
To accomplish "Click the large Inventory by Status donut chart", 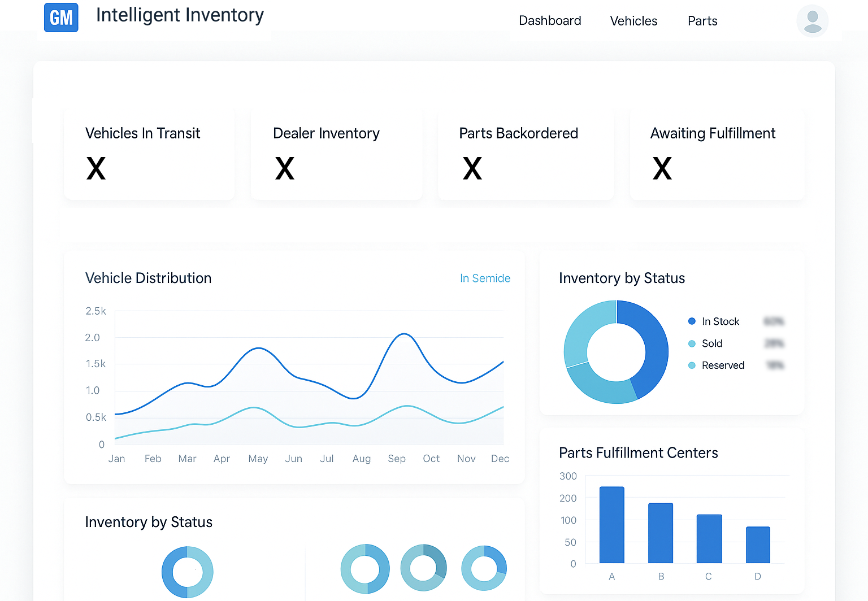I will (x=616, y=352).
